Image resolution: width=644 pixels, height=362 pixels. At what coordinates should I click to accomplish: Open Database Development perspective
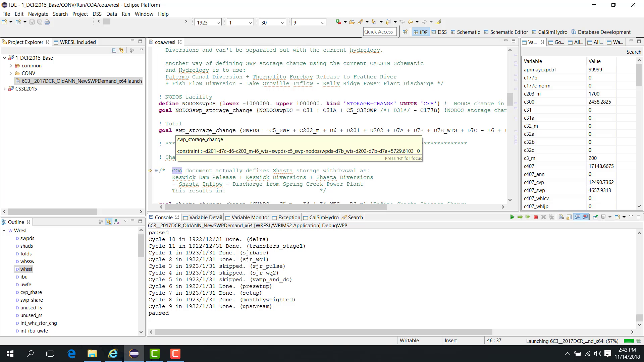(x=601, y=32)
